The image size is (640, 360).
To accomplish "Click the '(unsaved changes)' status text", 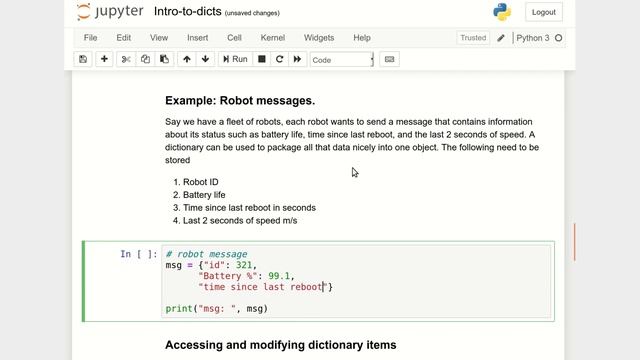I will coord(252,13).
